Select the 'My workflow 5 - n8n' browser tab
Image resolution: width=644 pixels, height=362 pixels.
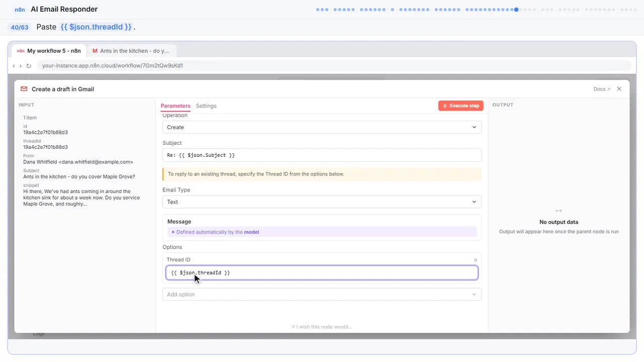(49, 51)
